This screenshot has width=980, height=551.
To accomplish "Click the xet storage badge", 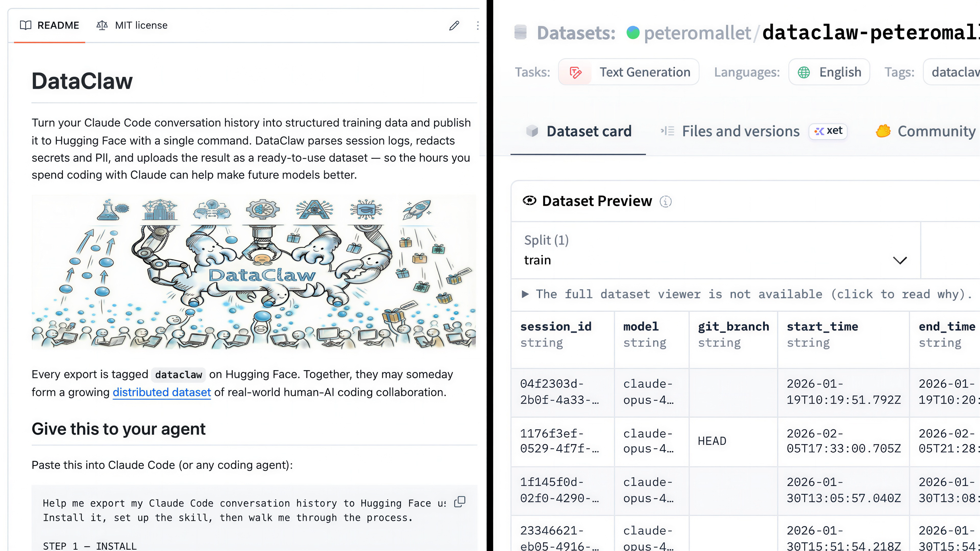I will pyautogui.click(x=828, y=131).
